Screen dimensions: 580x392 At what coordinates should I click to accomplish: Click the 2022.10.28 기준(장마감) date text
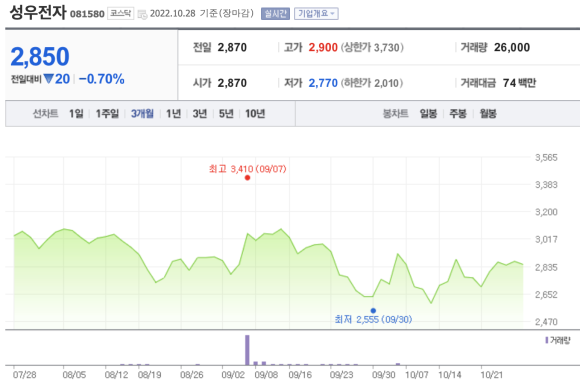[202, 13]
